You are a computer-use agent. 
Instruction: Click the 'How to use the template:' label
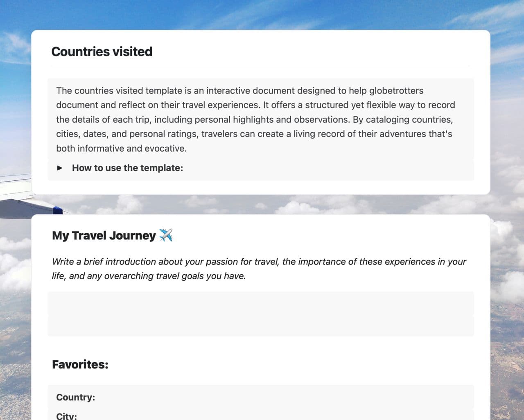click(127, 168)
